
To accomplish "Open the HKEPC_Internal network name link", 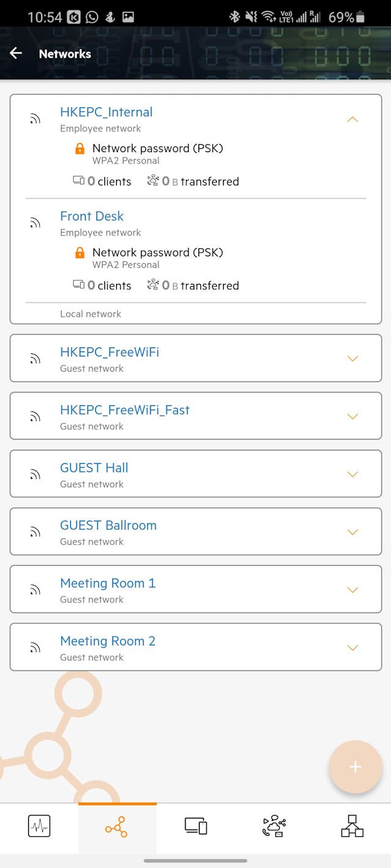I will 106,112.
